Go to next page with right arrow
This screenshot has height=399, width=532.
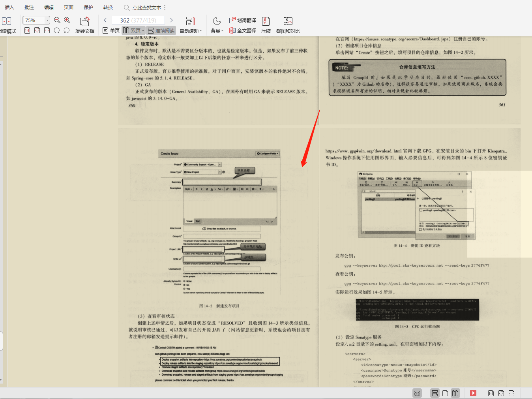tap(171, 20)
